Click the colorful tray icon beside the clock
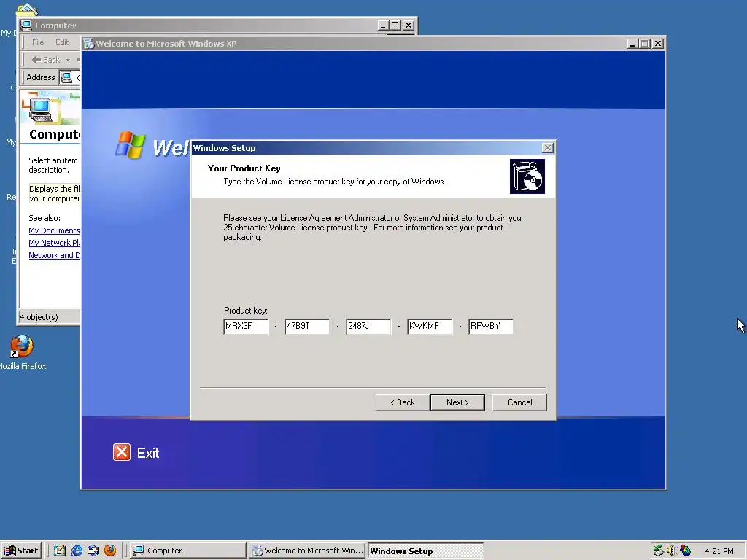 [686, 551]
